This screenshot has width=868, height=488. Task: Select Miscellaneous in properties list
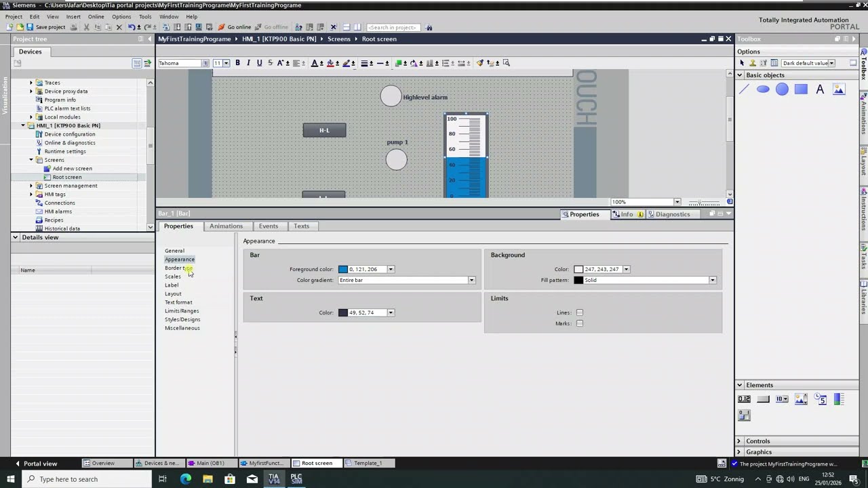click(182, 328)
